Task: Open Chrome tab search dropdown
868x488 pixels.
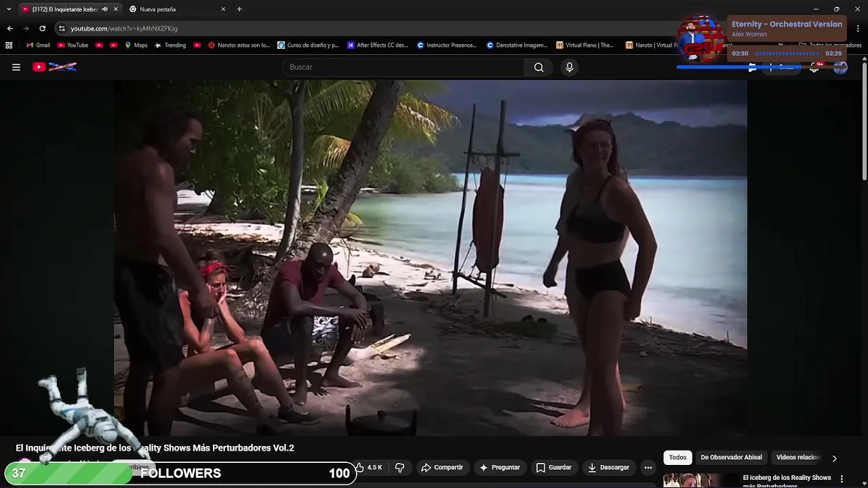Action: pos(9,9)
